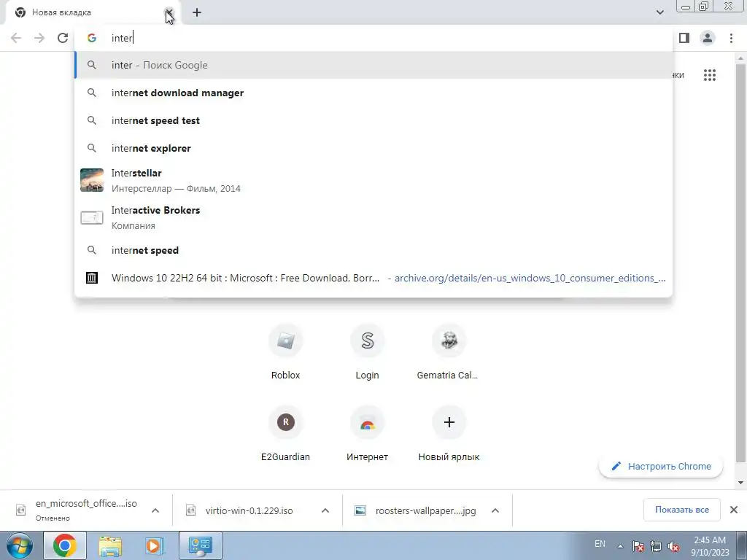
Task: Pick the 'internet explorer' suggestion
Action: (x=374, y=148)
